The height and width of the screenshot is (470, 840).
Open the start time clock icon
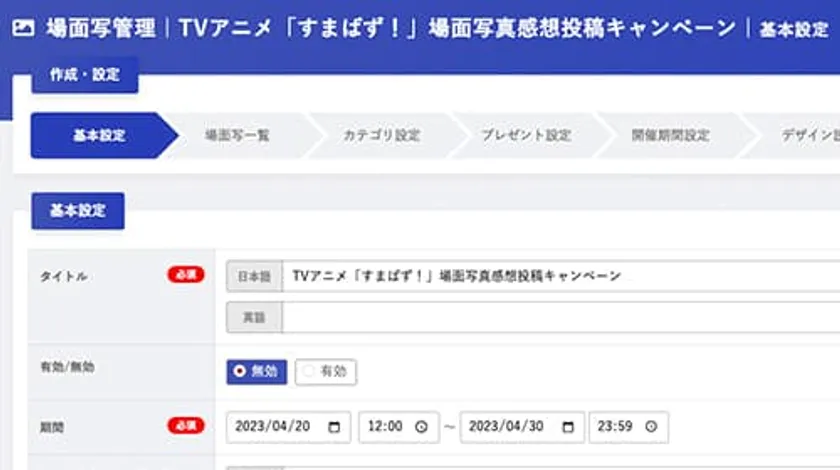tap(422, 427)
